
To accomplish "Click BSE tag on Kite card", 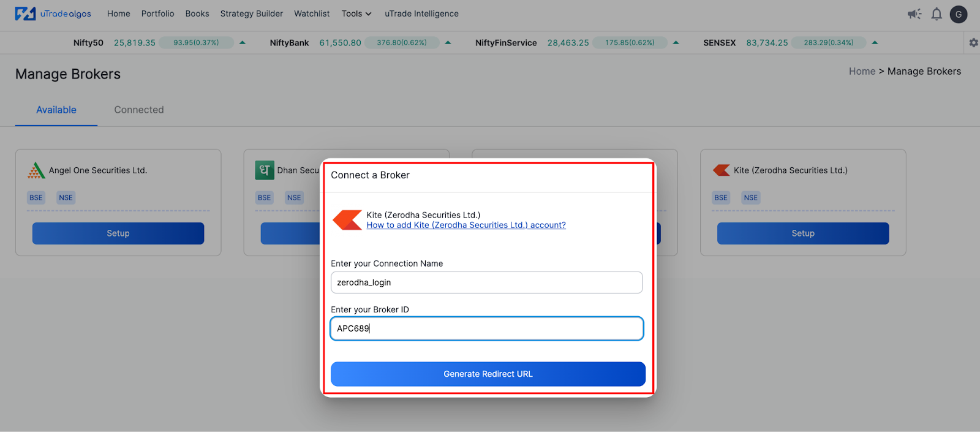I will [721, 197].
